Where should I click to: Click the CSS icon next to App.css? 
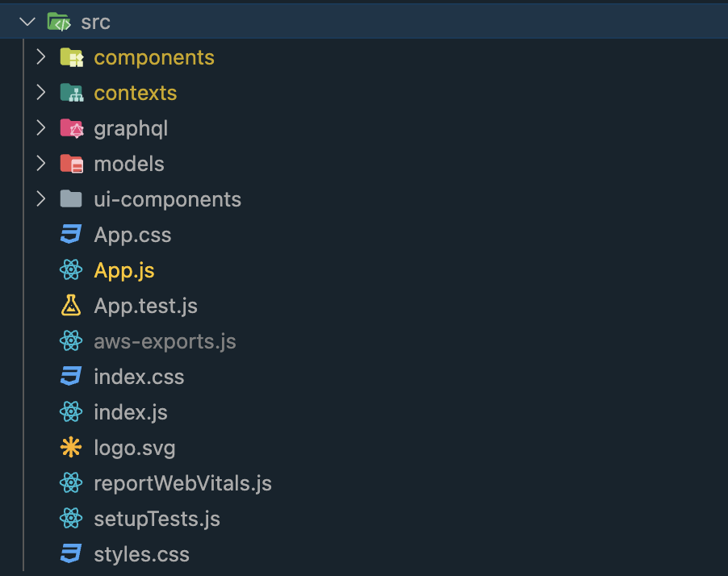coord(71,235)
